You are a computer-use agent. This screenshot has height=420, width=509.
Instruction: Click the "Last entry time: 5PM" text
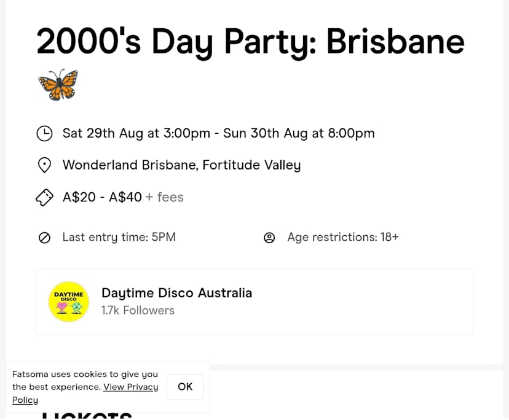pos(119,237)
